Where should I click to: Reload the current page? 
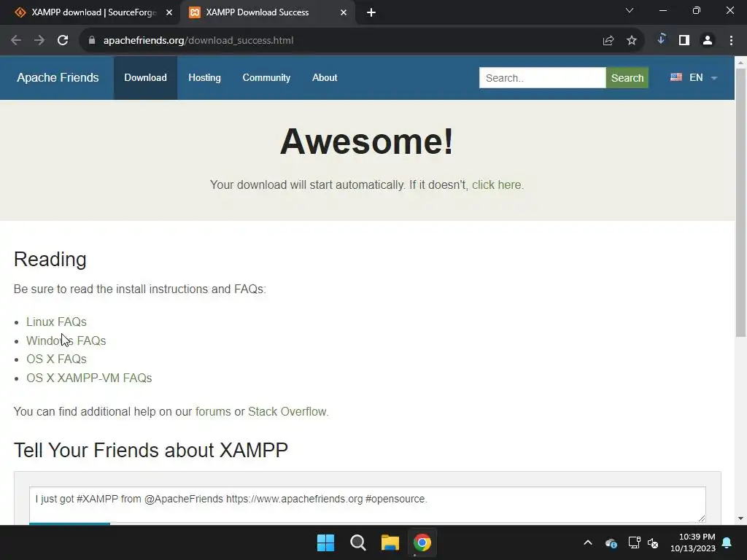63,41
